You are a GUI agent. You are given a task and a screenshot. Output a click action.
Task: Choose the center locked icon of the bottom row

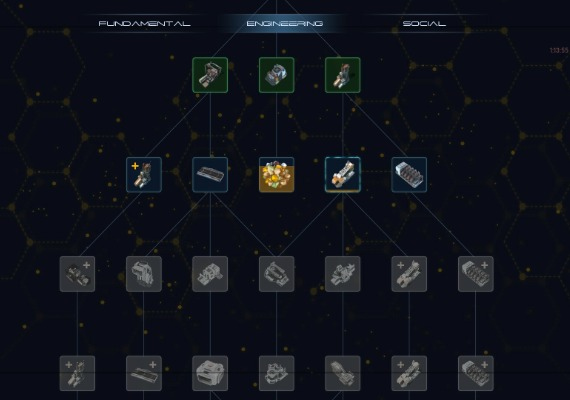(x=277, y=373)
